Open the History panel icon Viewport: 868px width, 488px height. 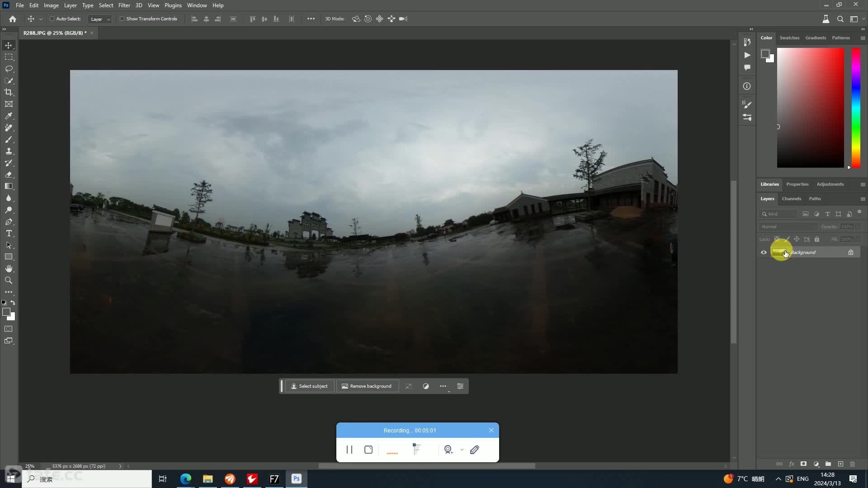(747, 42)
